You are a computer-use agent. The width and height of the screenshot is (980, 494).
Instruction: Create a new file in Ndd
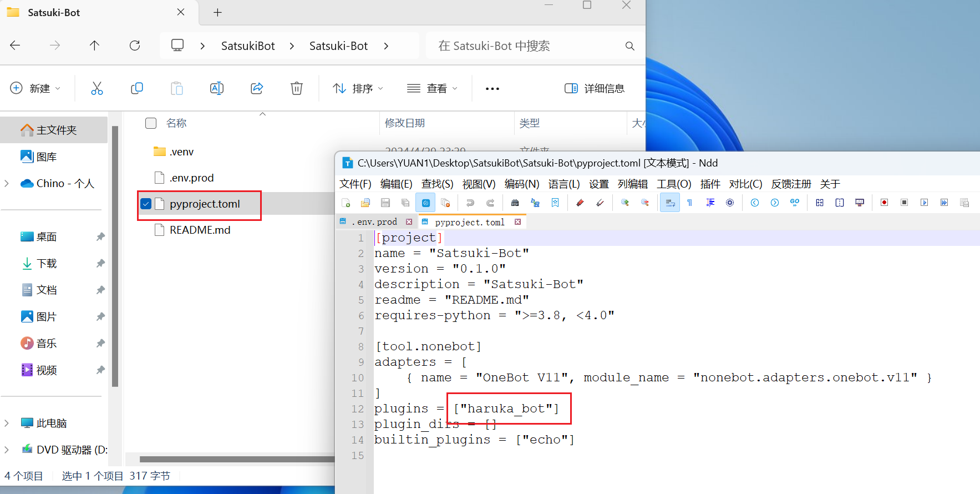346,203
